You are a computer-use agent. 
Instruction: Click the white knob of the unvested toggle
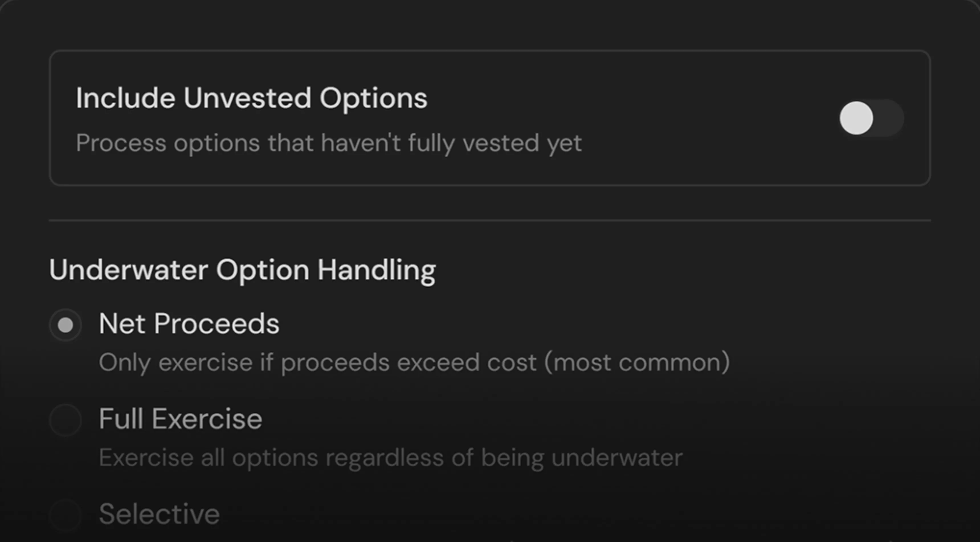pyautogui.click(x=856, y=118)
